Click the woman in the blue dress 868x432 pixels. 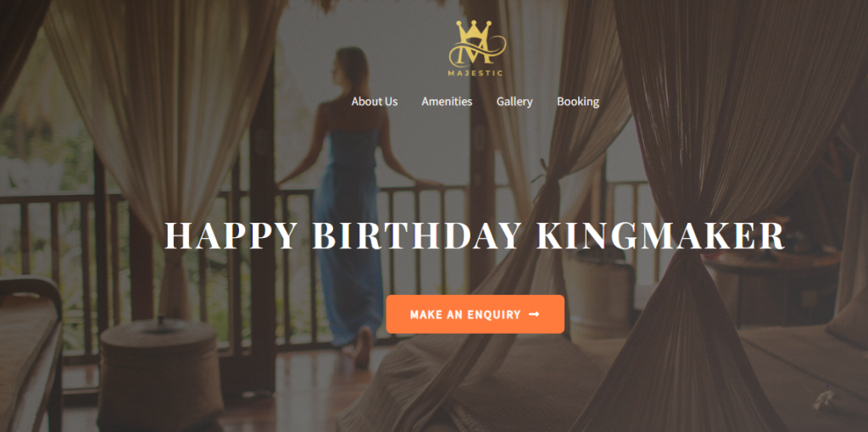(x=350, y=205)
